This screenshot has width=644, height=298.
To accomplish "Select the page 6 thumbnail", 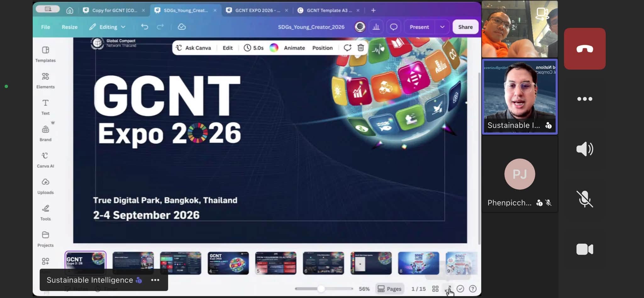I will coord(323,263).
